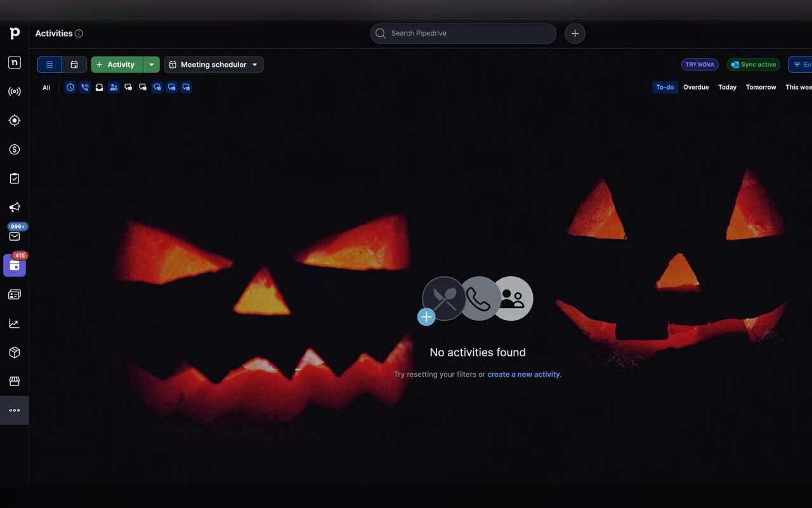
Task: Select the All activity types filter
Action: tap(46, 88)
